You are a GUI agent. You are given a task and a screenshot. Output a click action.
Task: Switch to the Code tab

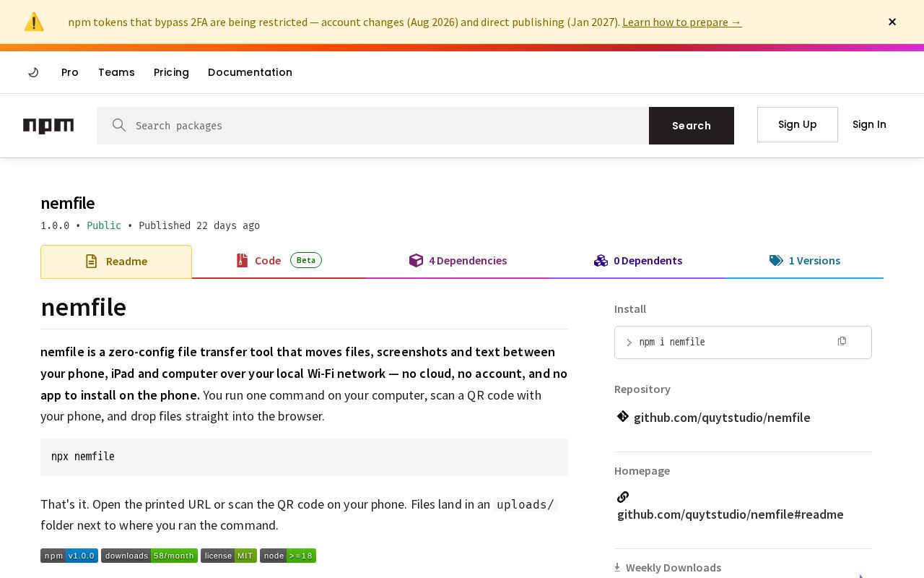tap(279, 261)
